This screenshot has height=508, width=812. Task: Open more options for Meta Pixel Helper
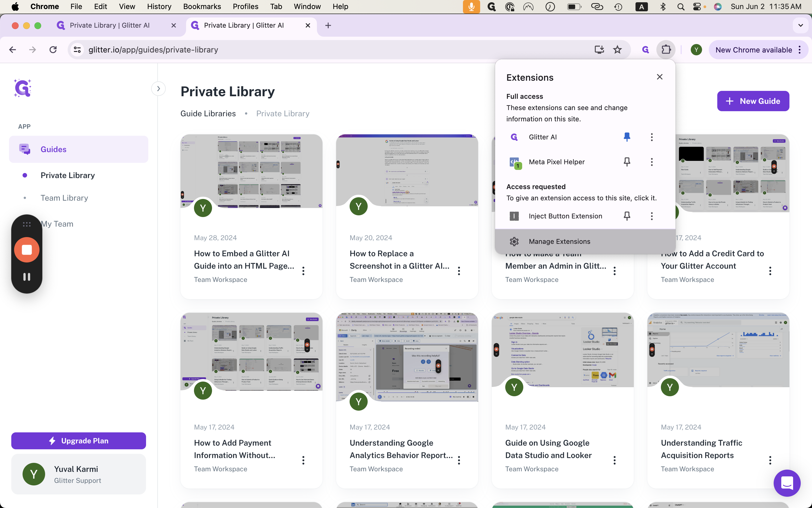point(652,162)
